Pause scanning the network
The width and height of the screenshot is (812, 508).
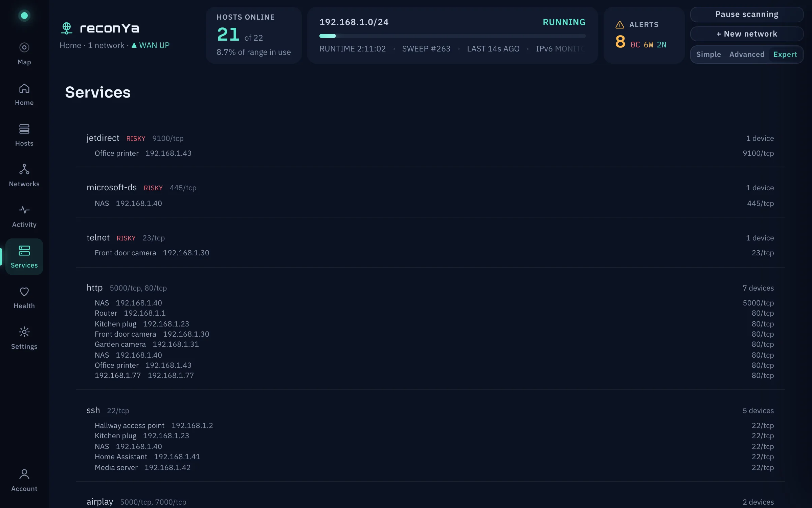click(x=747, y=14)
